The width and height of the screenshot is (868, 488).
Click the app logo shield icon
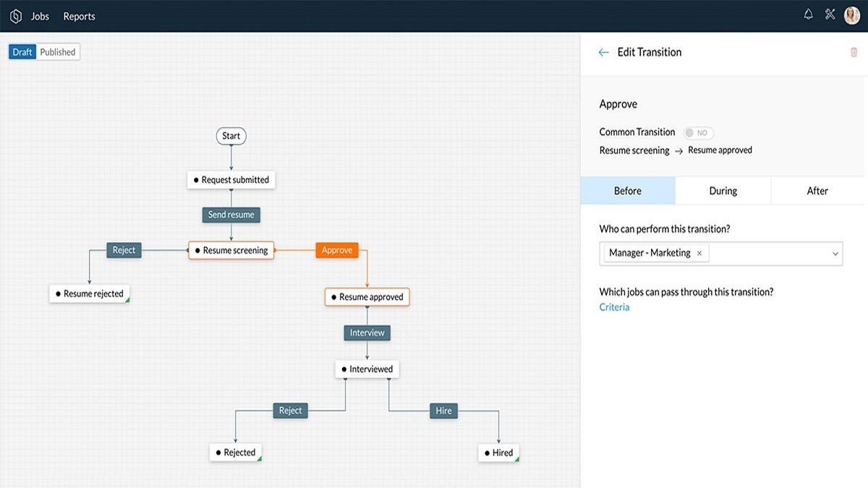pyautogui.click(x=14, y=15)
